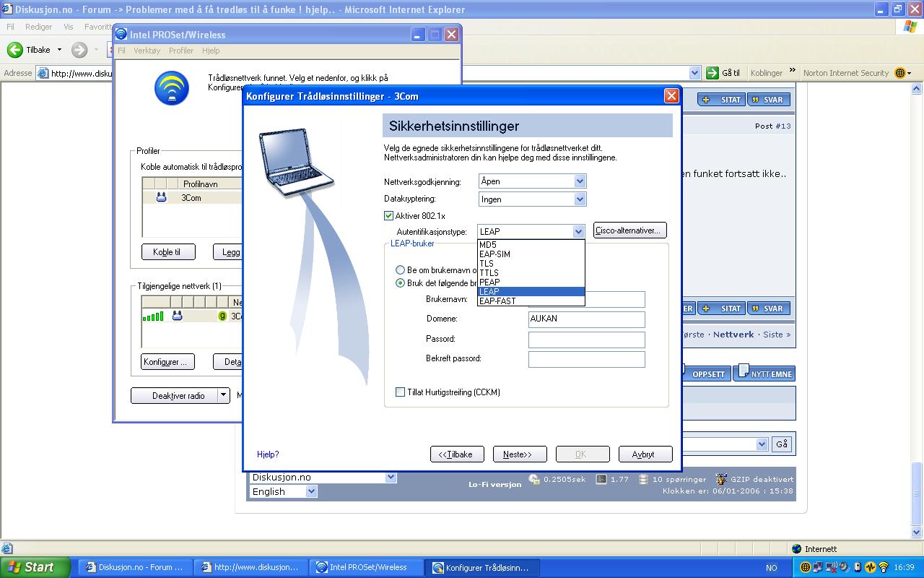924x578 pixels.
Task: Open Nettverksgodkjenning dropdown
Action: point(580,181)
